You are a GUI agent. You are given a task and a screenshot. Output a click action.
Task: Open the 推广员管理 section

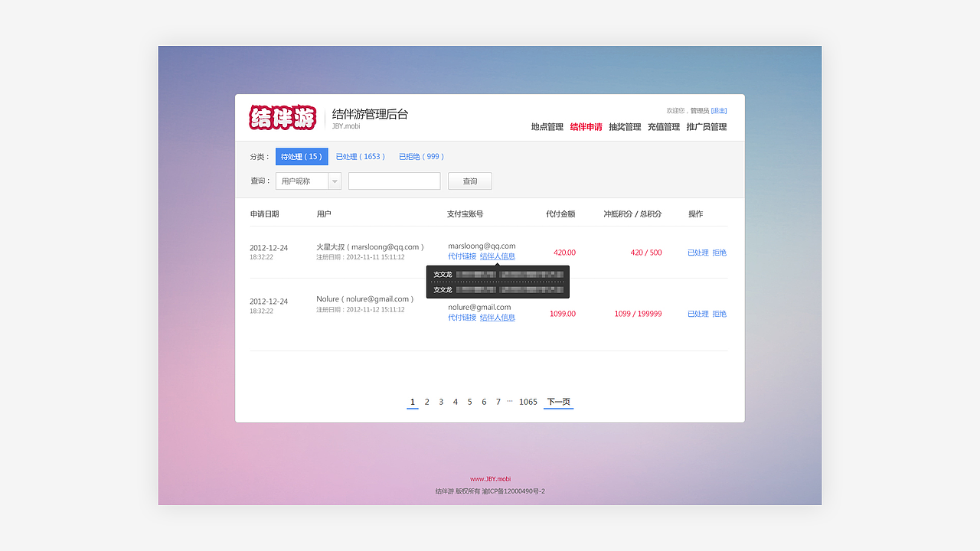[707, 126]
